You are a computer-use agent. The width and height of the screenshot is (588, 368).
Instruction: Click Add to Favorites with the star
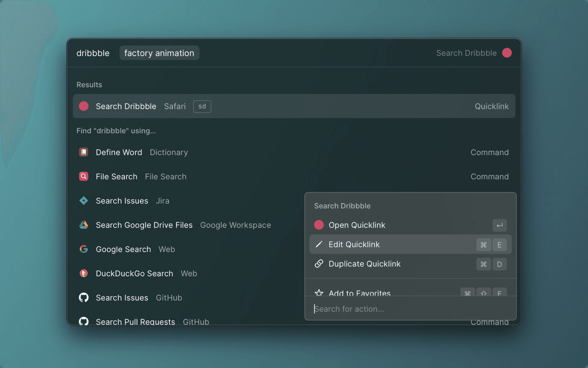360,293
